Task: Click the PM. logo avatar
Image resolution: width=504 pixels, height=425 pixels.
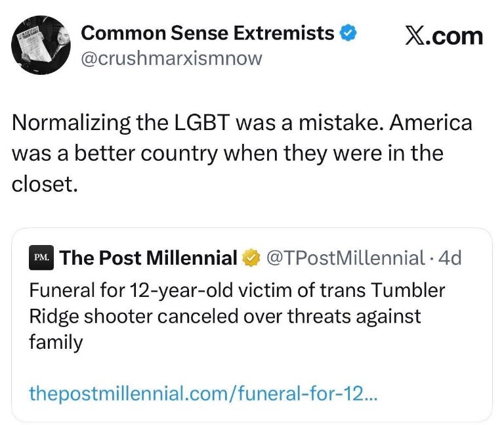Action: [x=41, y=258]
